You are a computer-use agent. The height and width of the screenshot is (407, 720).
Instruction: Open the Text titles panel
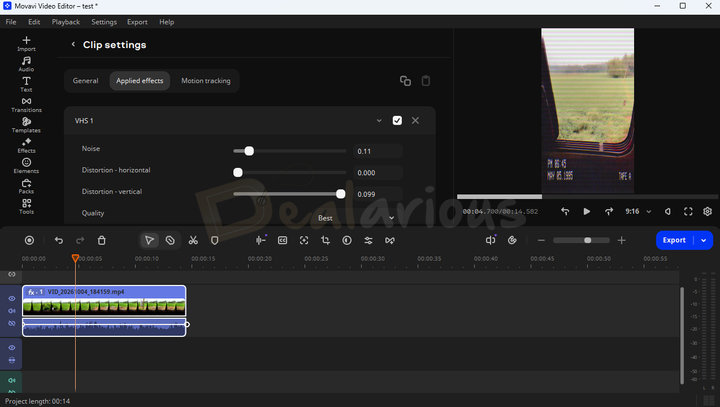pos(26,85)
